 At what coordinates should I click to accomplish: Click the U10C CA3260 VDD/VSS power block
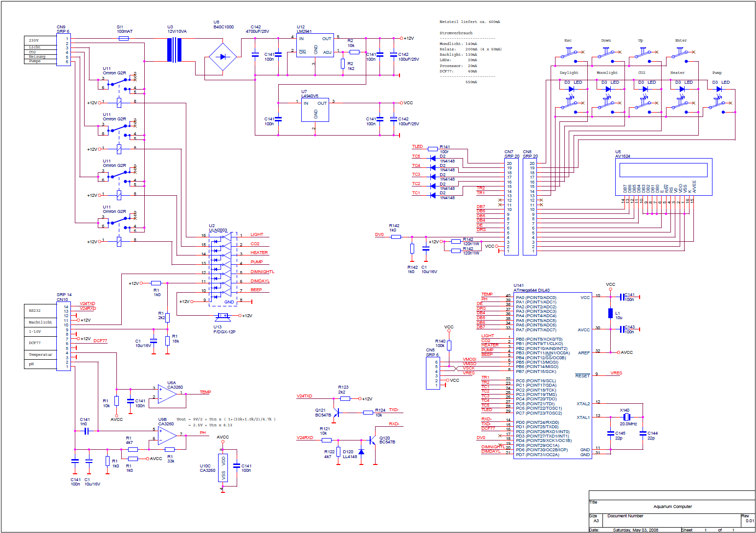tap(223, 467)
